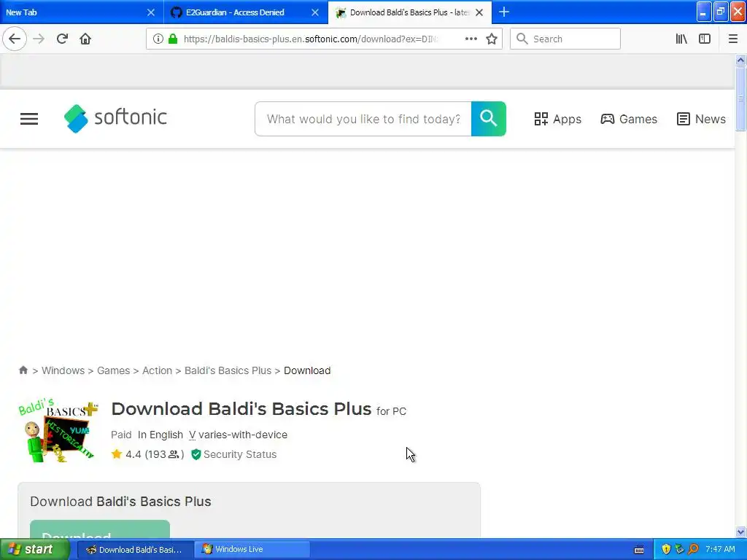
Task: Close the Download Baldi's Basics Plus tab
Action: (x=479, y=12)
